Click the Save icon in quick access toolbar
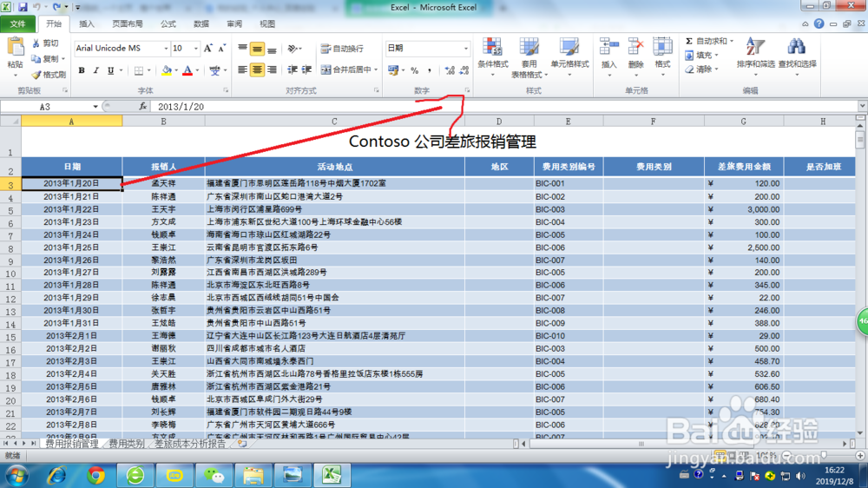Image resolution: width=868 pixels, height=488 pixels. coord(23,7)
